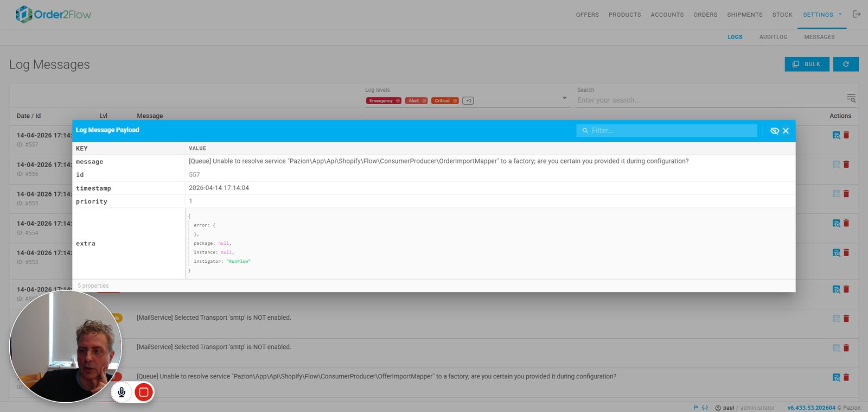
Task: Go to Shipments
Action: (745, 15)
